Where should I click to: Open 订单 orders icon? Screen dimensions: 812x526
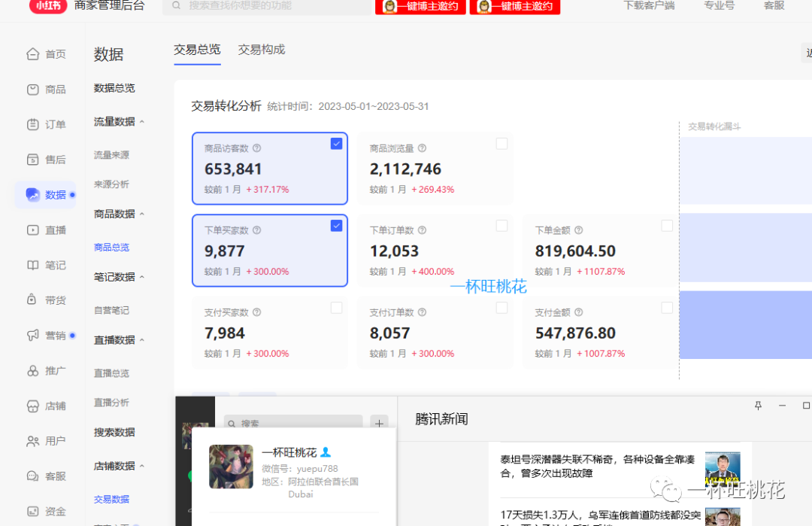pos(32,124)
